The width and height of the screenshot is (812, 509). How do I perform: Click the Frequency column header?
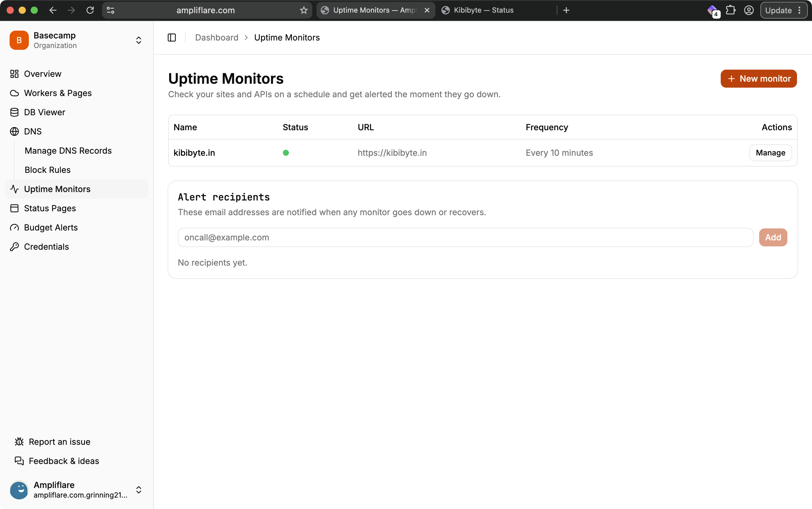coord(547,127)
